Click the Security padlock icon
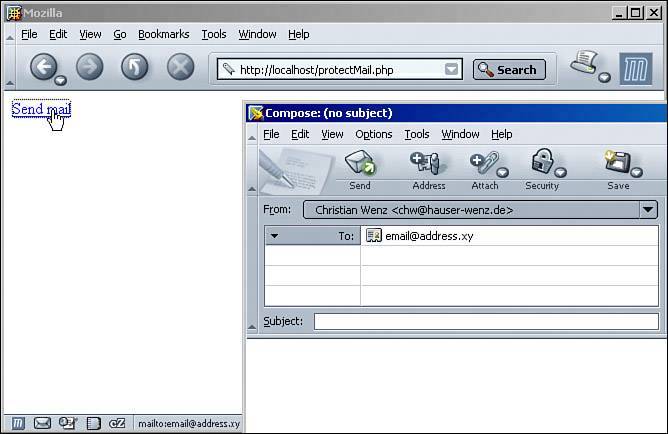 click(x=542, y=162)
